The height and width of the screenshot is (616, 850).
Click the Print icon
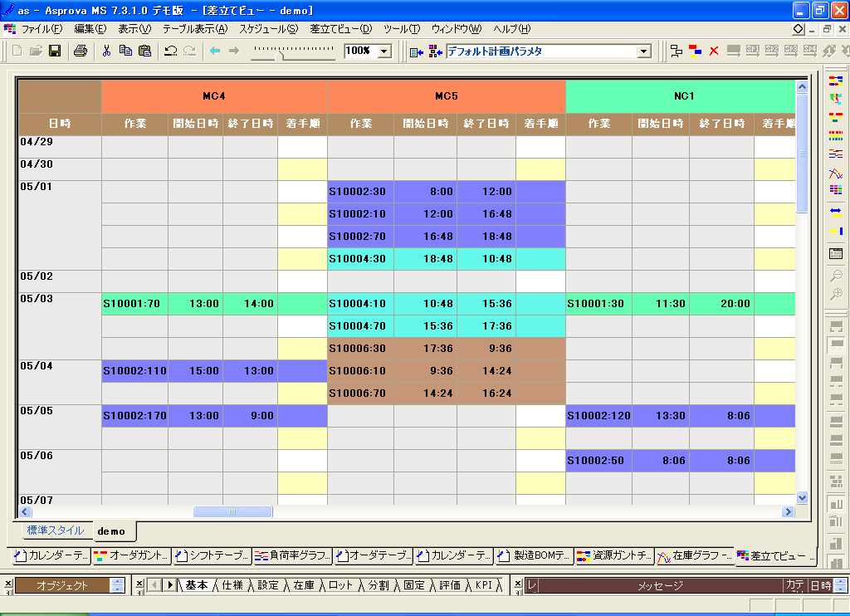[81, 51]
